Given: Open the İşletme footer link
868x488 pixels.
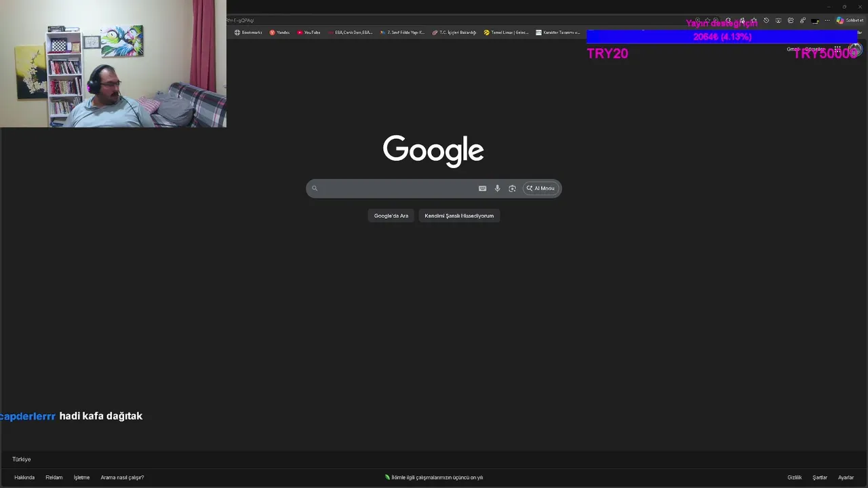Looking at the screenshot, I should pyautogui.click(x=81, y=477).
